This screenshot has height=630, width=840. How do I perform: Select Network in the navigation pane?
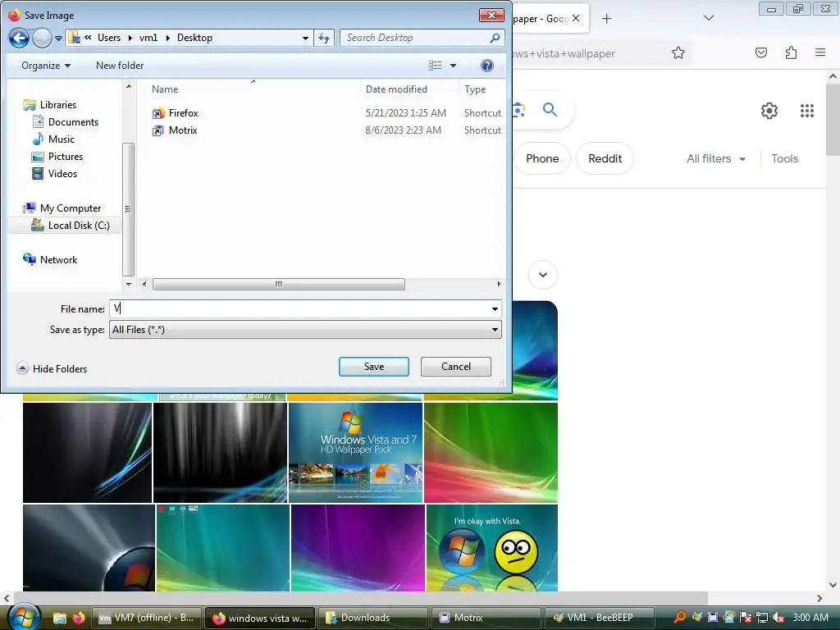tap(58, 260)
